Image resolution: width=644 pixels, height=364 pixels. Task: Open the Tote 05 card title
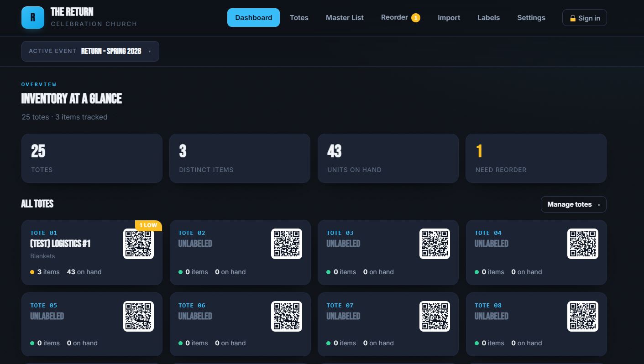[x=47, y=316]
